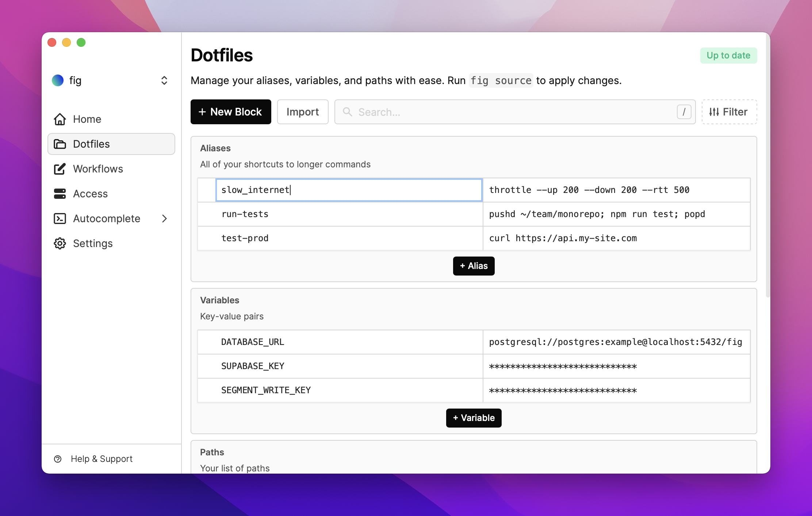The height and width of the screenshot is (516, 812).
Task: Add a new Variable
Action: pos(474,418)
